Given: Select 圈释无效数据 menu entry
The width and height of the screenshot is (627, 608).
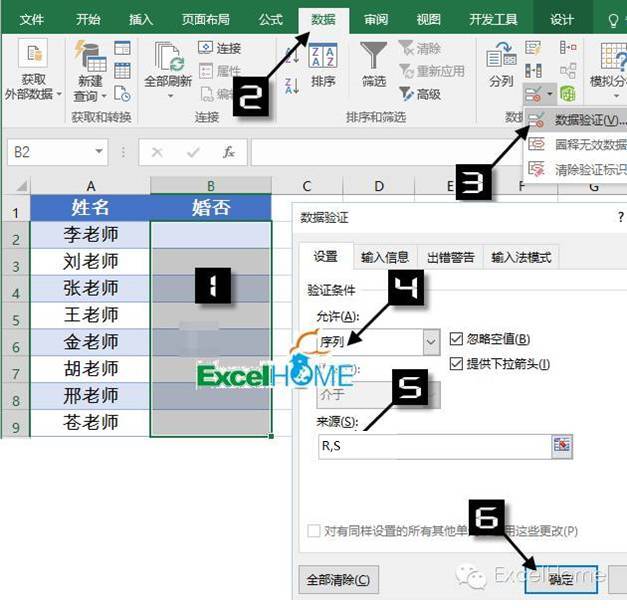Looking at the screenshot, I should [x=576, y=144].
